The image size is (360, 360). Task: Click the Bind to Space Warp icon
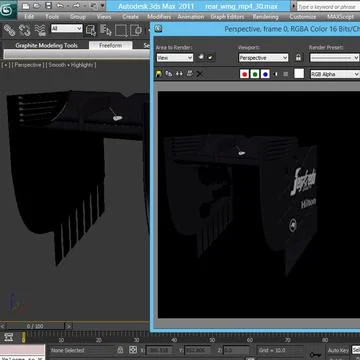pos(40,30)
